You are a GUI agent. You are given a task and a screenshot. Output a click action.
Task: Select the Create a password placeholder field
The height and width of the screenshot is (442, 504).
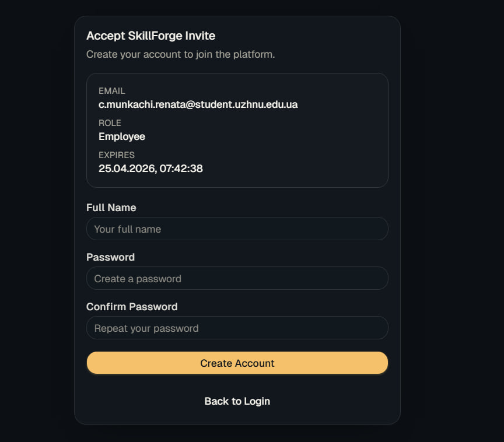point(136,278)
